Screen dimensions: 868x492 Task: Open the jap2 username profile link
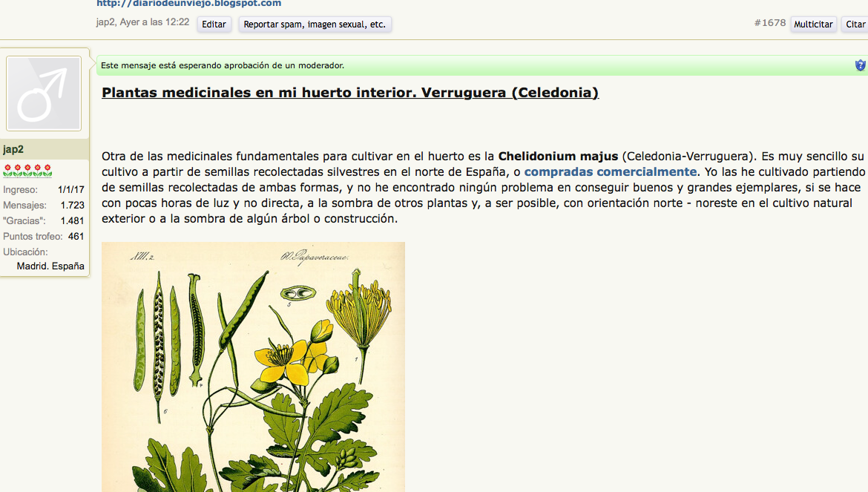click(13, 149)
